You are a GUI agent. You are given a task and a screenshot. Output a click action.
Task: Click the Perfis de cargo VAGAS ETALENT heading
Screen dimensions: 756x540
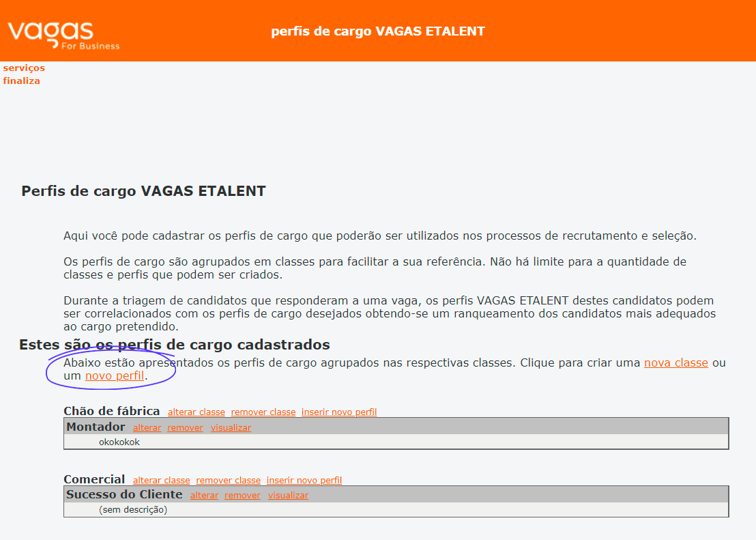[144, 191]
